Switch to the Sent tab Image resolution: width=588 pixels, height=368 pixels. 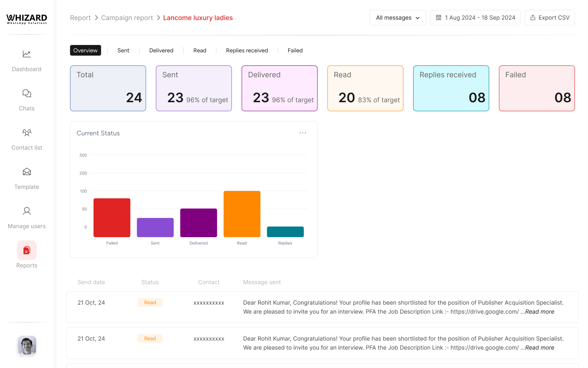[x=123, y=50]
